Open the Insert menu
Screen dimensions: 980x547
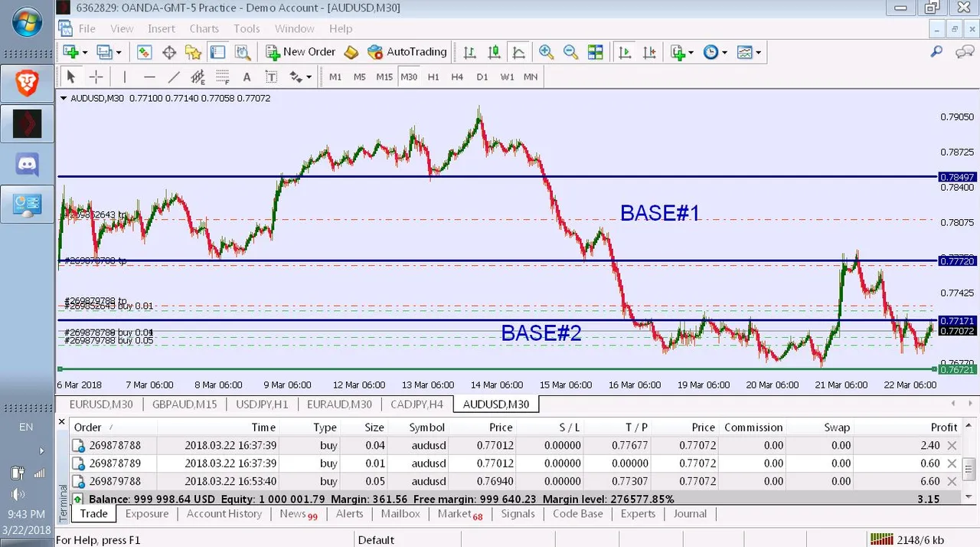[162, 28]
